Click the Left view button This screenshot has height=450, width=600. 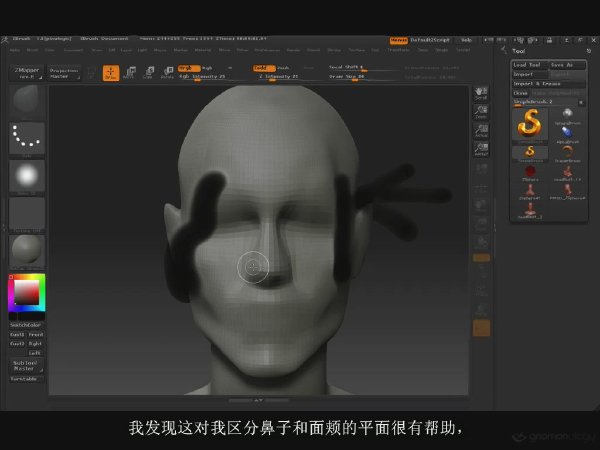35,353
